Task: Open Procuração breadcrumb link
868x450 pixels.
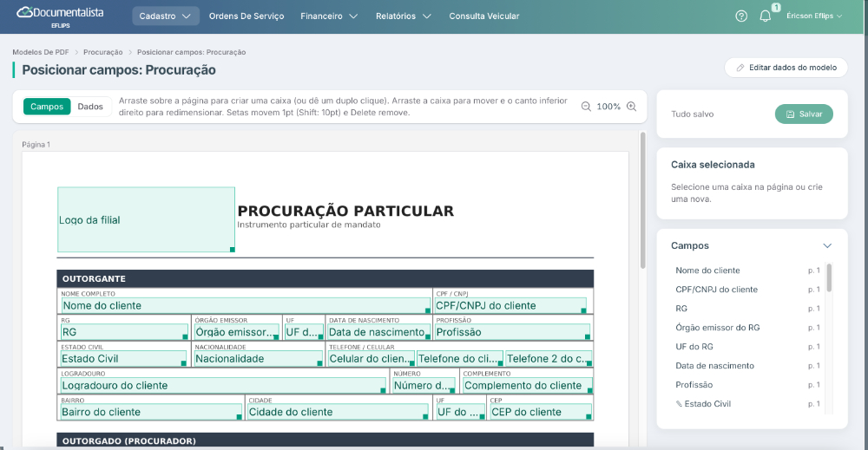Action: [103, 52]
